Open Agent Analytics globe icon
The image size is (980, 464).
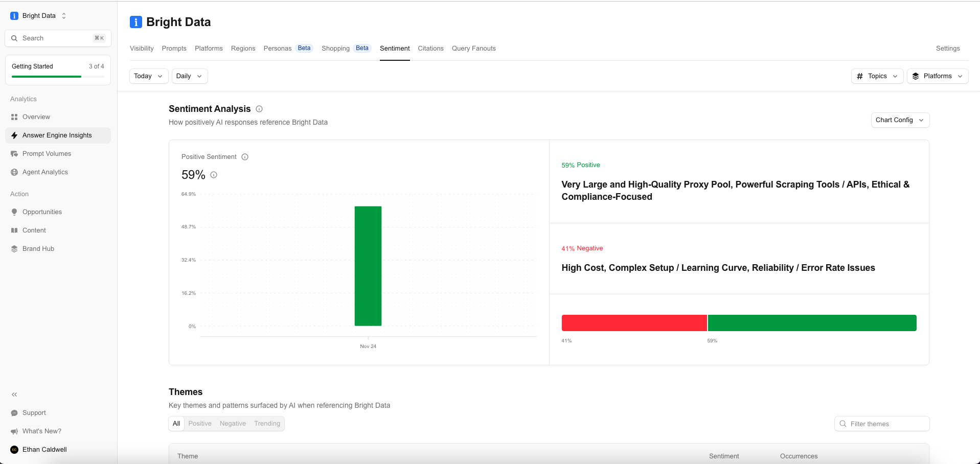pos(14,172)
